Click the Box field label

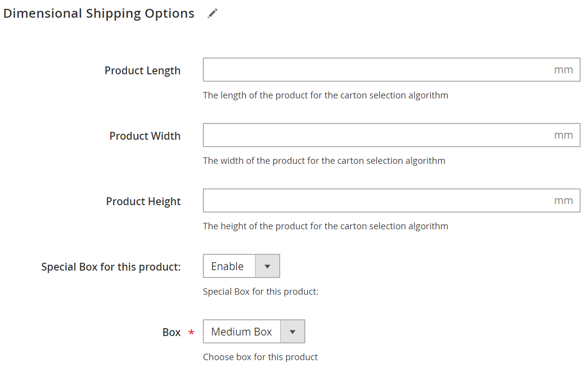pyautogui.click(x=171, y=332)
